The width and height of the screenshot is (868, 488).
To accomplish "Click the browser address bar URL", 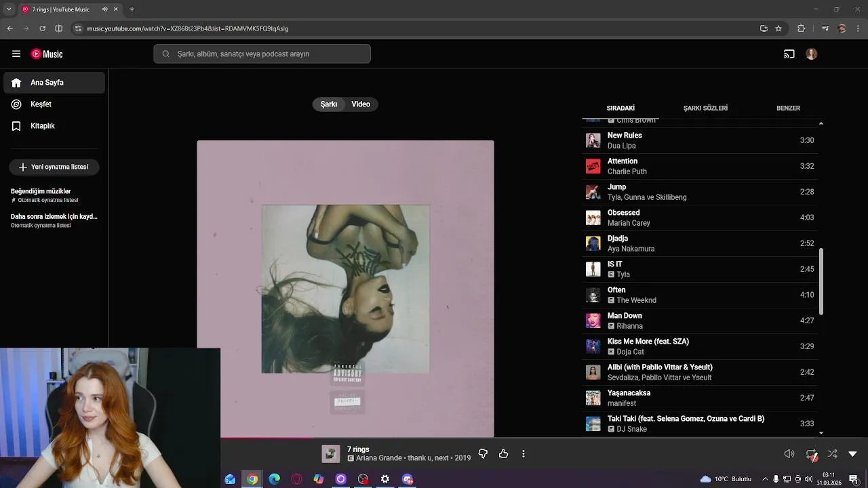I will pos(187,28).
